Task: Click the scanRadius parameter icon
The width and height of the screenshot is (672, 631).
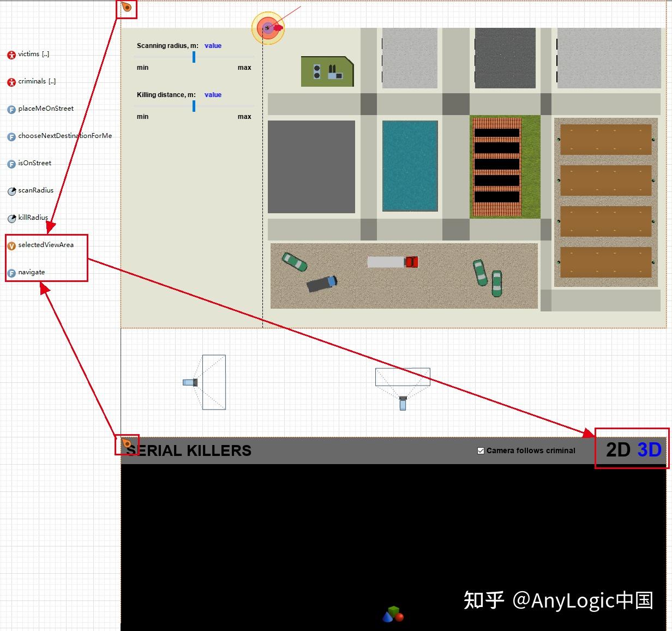Action: click(x=11, y=191)
